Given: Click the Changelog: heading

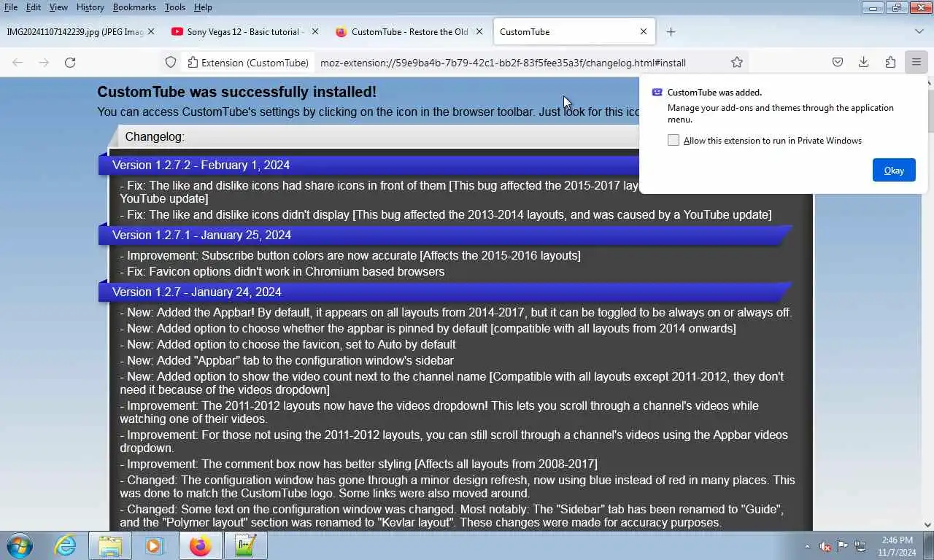Looking at the screenshot, I should pos(155,136).
